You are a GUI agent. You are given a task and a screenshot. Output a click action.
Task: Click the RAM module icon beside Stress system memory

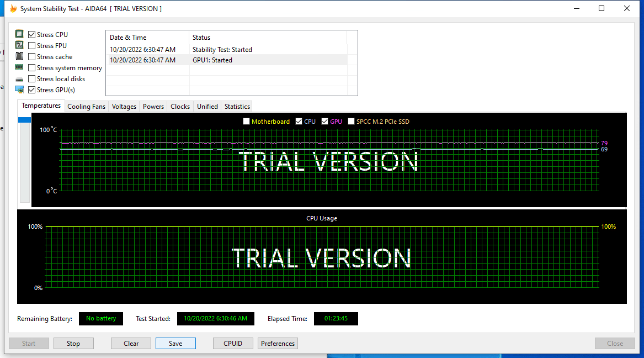coord(19,67)
